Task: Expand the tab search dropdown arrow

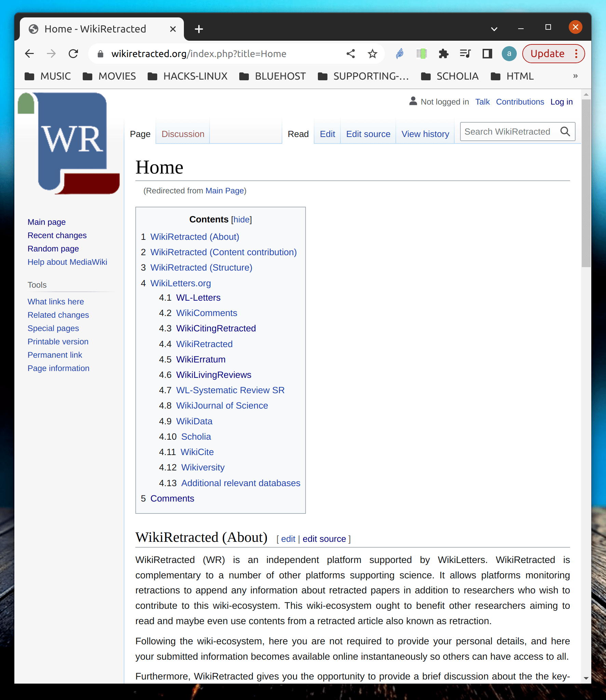Action: pos(494,29)
